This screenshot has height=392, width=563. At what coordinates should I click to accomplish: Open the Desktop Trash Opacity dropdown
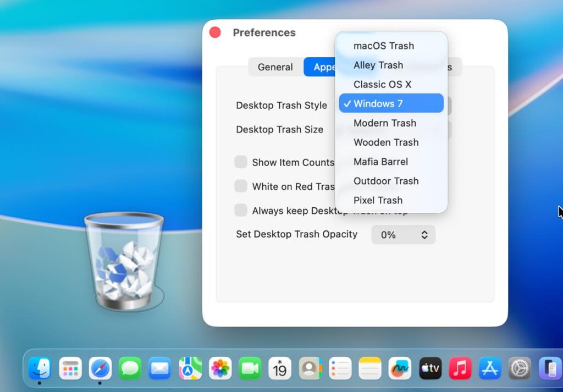pyautogui.click(x=403, y=235)
